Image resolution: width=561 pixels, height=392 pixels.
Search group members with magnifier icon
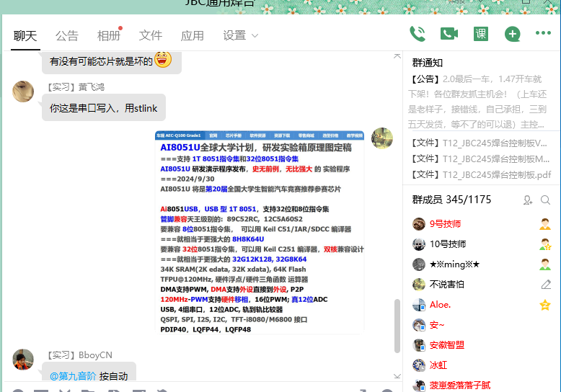pos(545,200)
